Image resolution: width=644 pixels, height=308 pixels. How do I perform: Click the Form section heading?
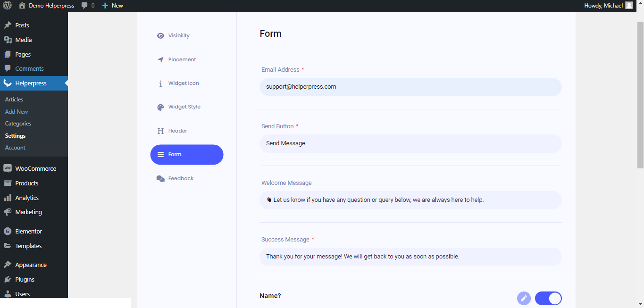point(270,34)
